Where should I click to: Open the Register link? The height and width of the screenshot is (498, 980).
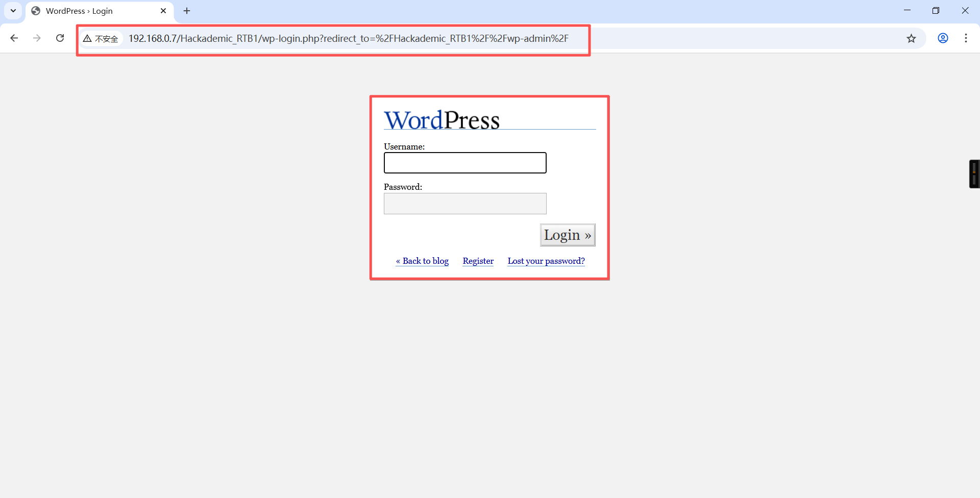(x=478, y=261)
